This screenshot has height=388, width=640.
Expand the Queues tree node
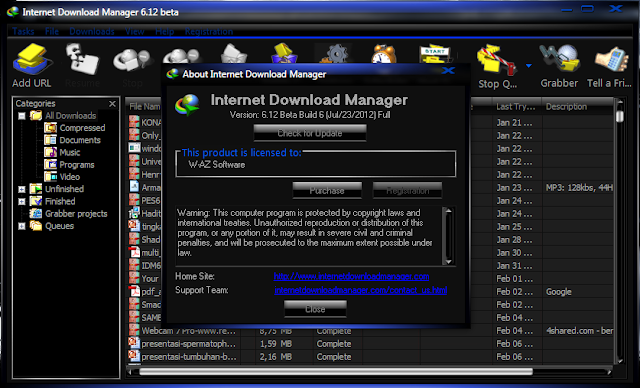click(x=22, y=226)
